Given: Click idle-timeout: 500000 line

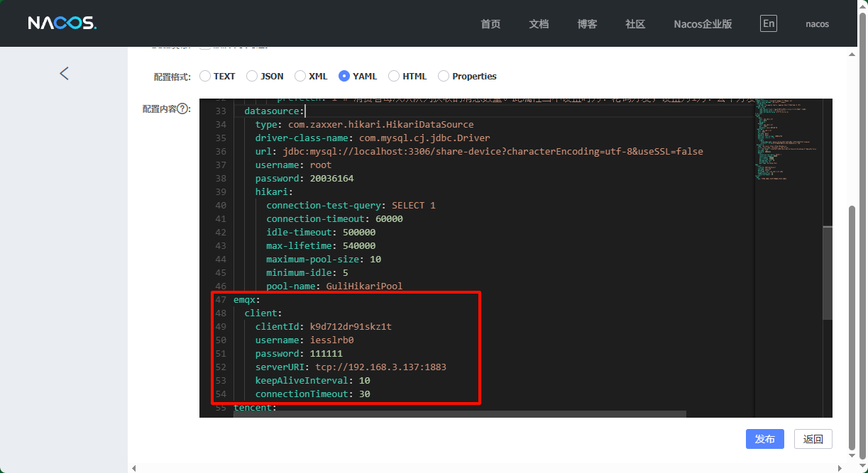Looking at the screenshot, I should point(321,233).
